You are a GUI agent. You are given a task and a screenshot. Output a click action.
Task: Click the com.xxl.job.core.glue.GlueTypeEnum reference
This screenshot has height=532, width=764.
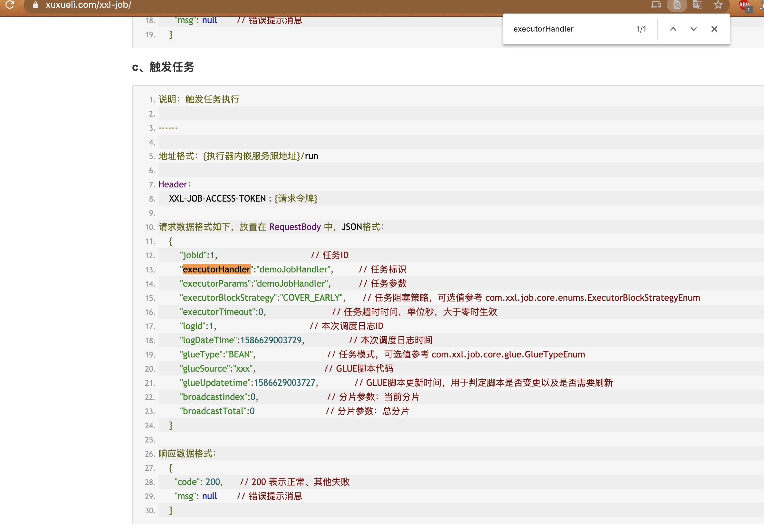coord(508,354)
